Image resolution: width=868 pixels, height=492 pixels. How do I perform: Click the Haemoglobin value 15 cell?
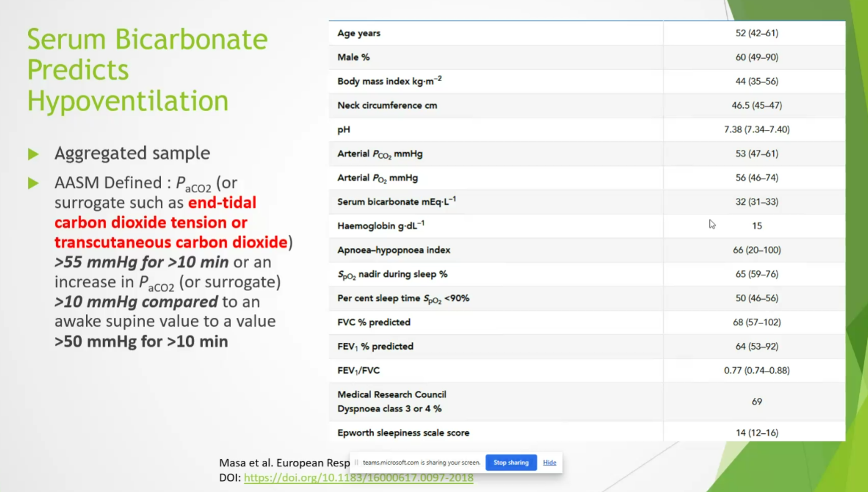click(756, 226)
